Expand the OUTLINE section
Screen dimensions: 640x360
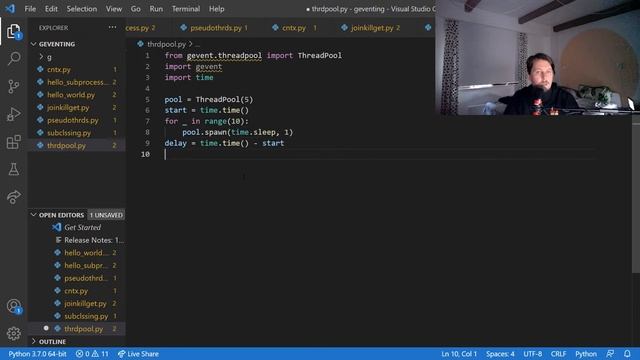(x=52, y=342)
